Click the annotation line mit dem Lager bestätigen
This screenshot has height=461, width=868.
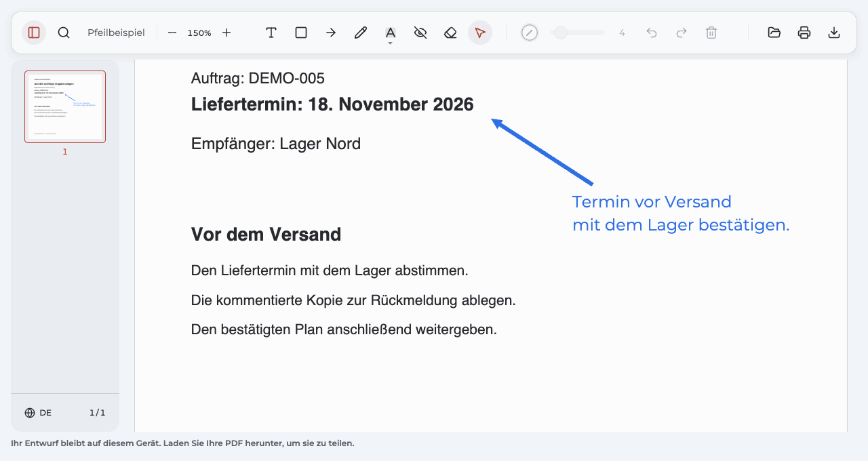(681, 225)
